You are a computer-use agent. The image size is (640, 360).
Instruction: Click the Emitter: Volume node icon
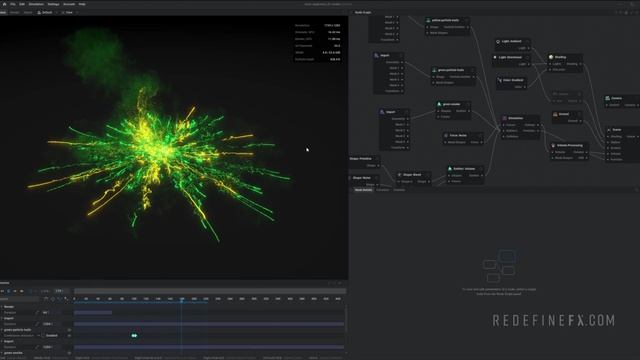pos(450,169)
